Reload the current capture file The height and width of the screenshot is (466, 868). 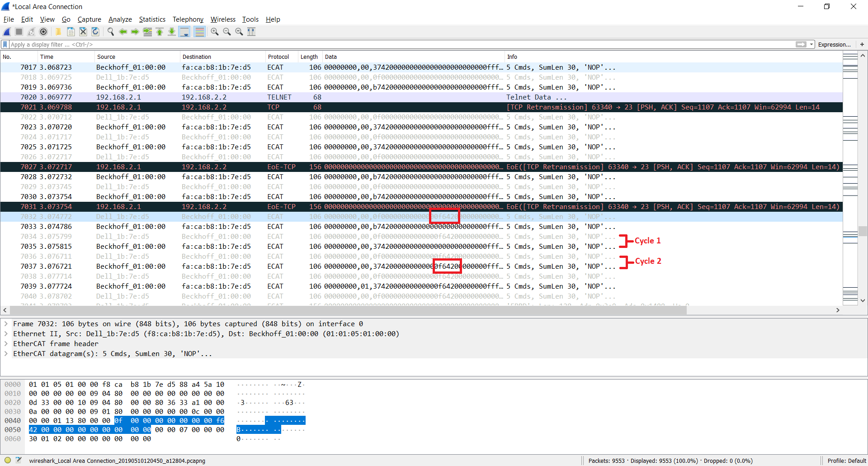pos(95,32)
